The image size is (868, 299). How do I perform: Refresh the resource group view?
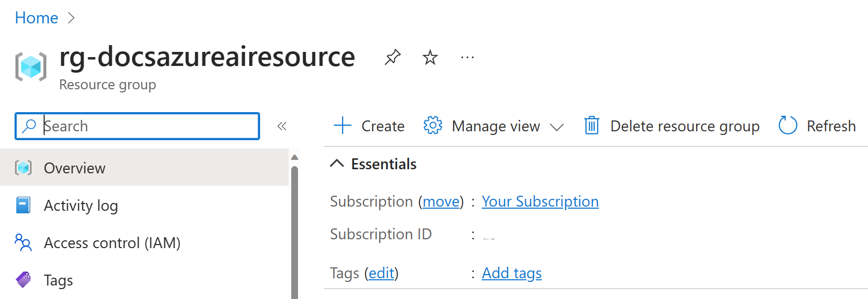pos(817,126)
